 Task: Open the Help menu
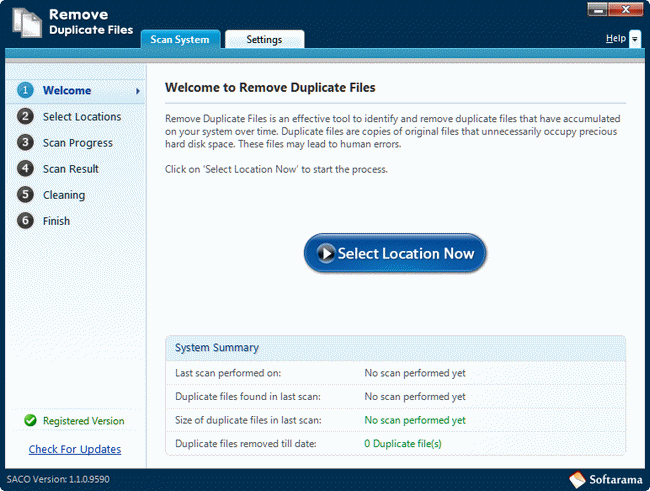616,39
